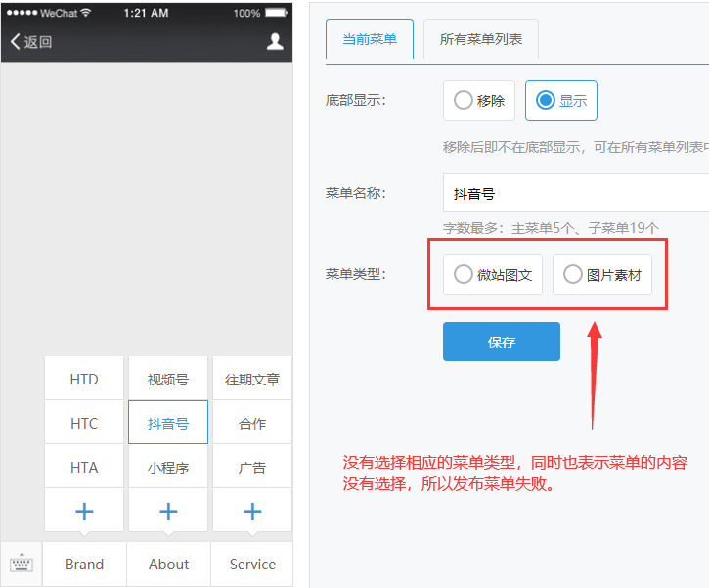709x588 pixels.
Task: Open the 所有菜单列表 tab
Action: (481, 39)
